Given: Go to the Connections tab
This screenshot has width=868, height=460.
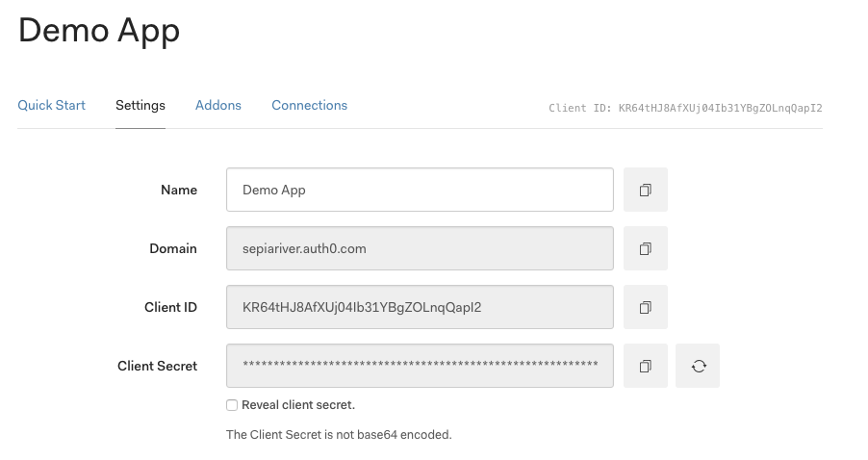Looking at the screenshot, I should point(310,105).
